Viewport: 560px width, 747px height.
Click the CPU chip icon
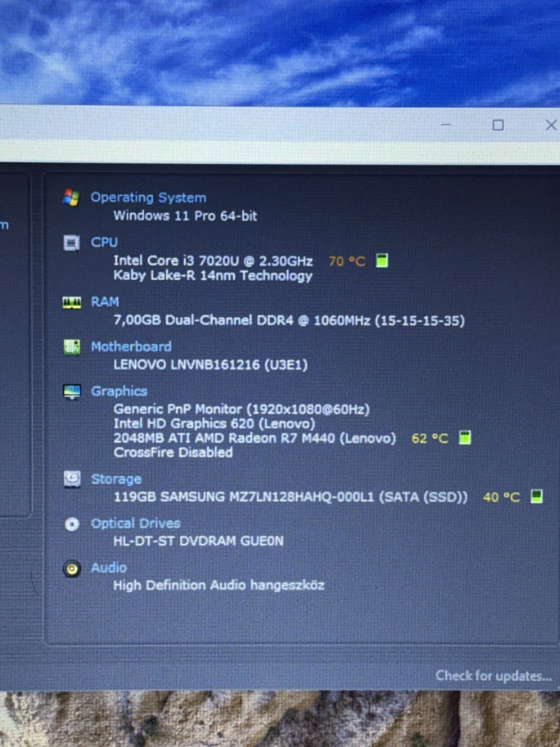71,243
